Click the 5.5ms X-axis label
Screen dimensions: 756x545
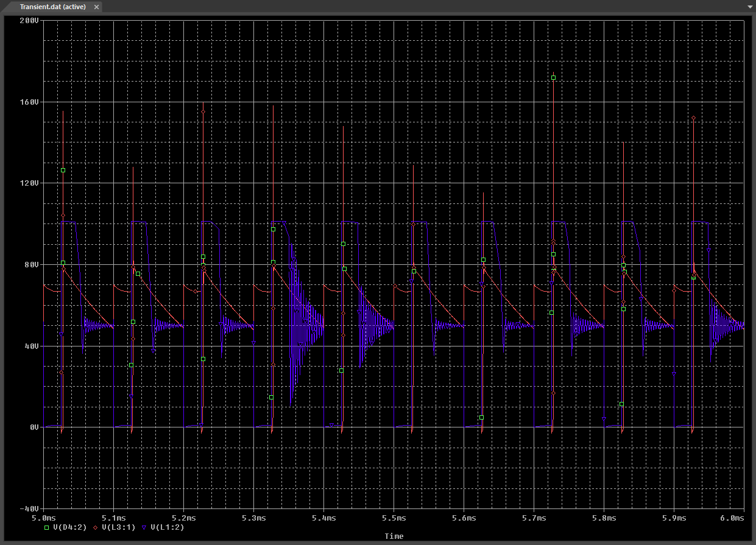click(x=394, y=518)
